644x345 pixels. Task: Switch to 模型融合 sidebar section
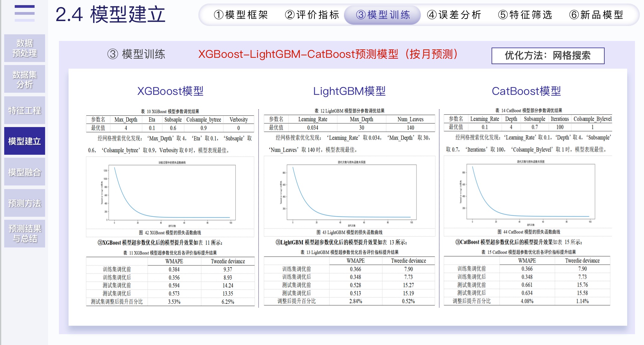click(x=25, y=172)
